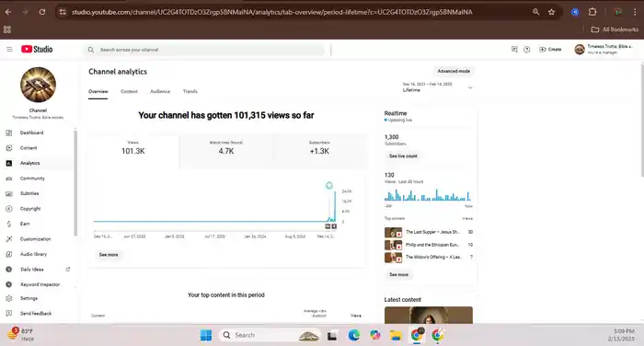Click the browser zoom magnifier icon
This screenshot has height=346, width=644.
[536, 12]
